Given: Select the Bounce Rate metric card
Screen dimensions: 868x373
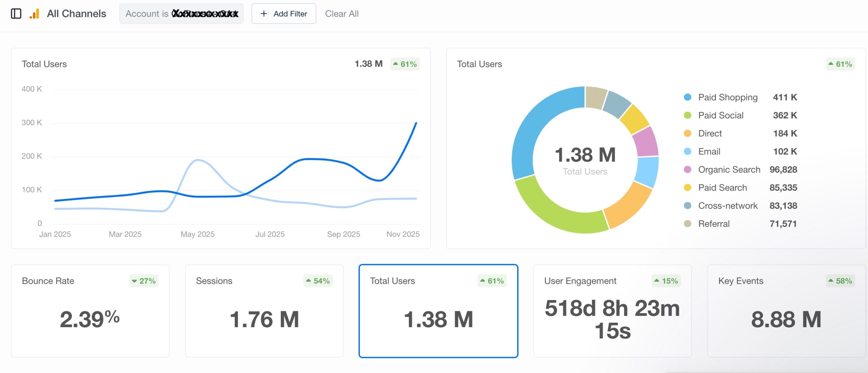Looking at the screenshot, I should coord(90,311).
